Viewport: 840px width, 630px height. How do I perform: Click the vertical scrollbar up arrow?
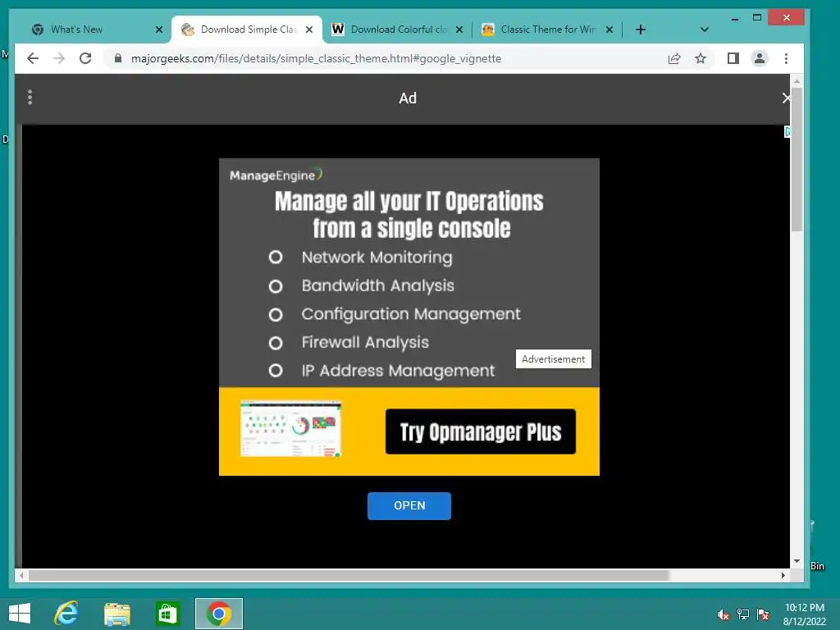tap(797, 81)
